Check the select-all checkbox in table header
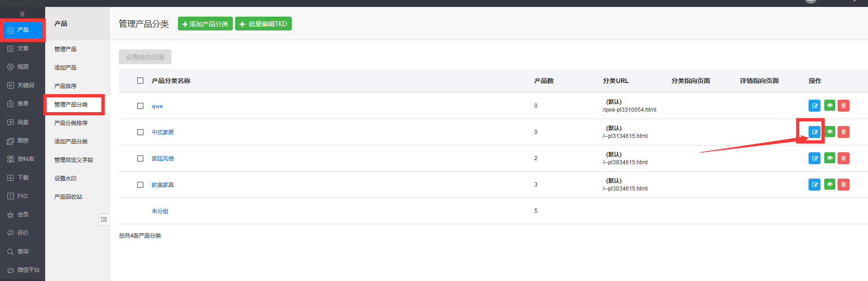The image size is (868, 281). (x=141, y=81)
